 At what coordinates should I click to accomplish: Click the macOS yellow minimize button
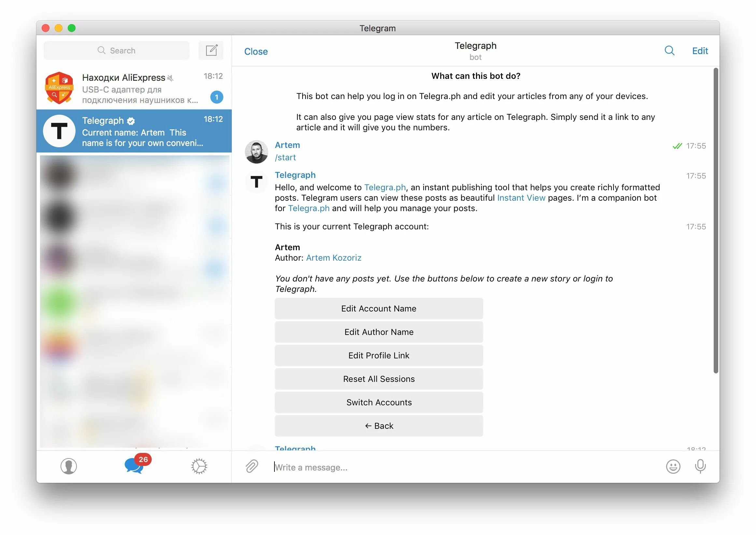pos(59,28)
